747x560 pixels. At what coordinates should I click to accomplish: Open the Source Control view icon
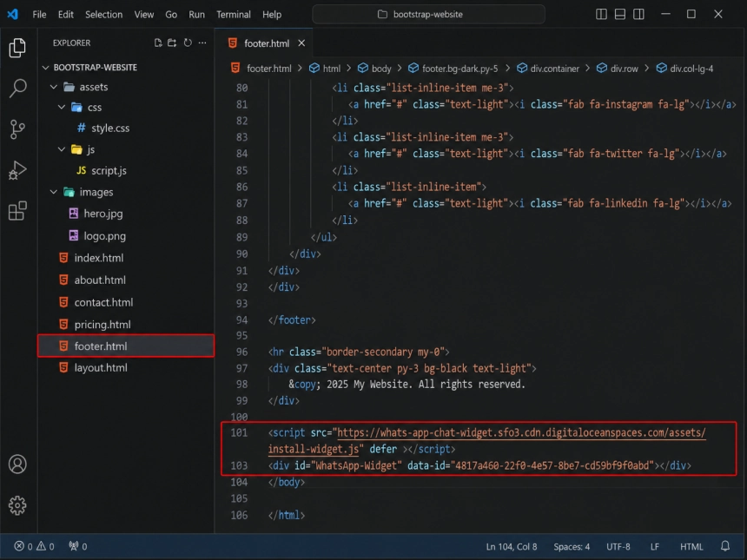(x=17, y=129)
